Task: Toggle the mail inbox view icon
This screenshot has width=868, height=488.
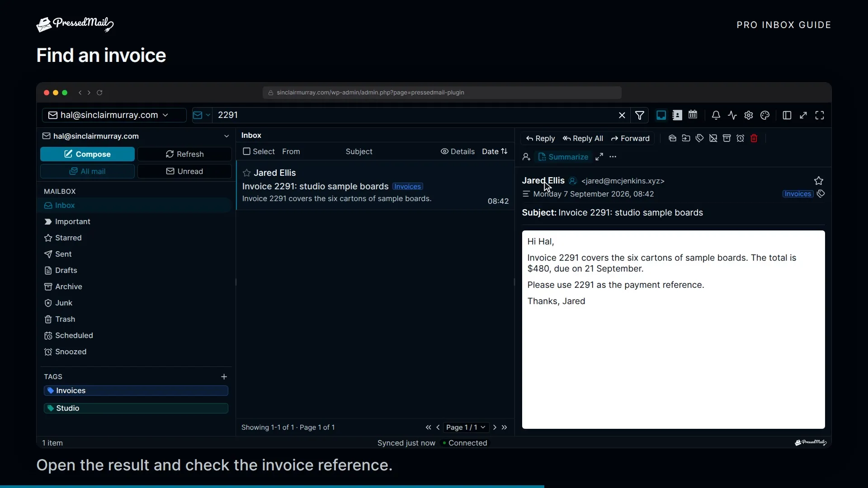Action: pos(661,115)
